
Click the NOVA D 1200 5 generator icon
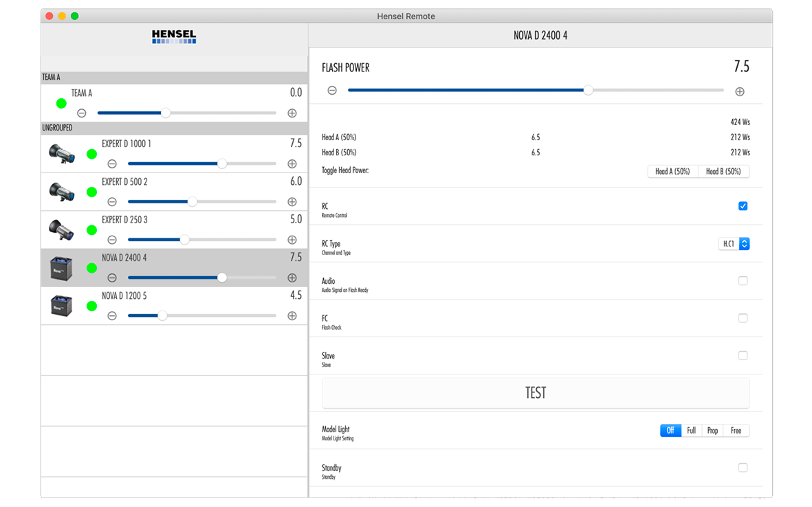click(61, 306)
